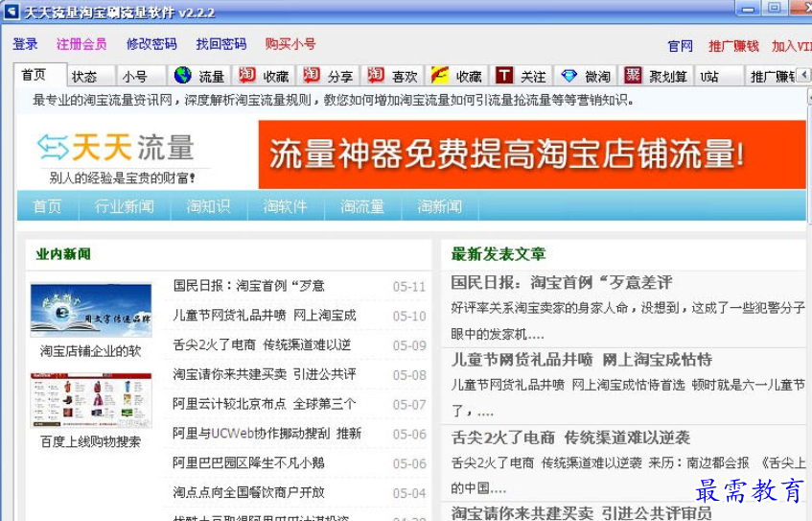Open 找回密码 link

coord(221,44)
